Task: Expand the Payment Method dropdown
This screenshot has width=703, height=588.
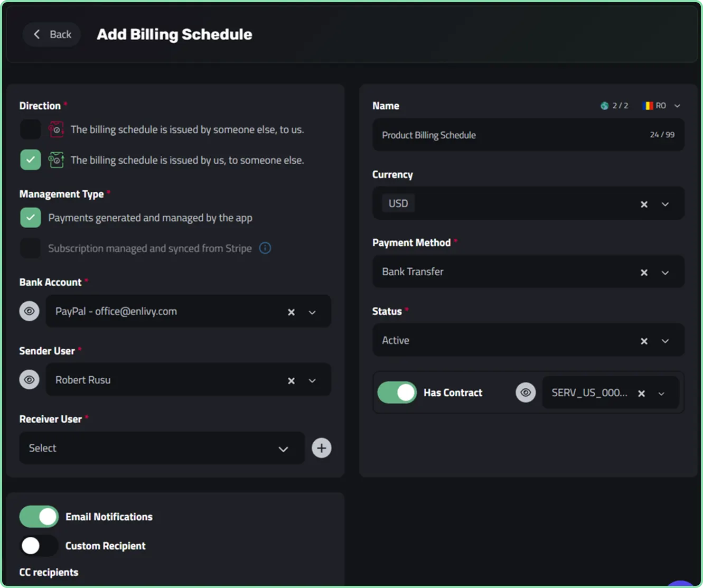Action: point(665,273)
